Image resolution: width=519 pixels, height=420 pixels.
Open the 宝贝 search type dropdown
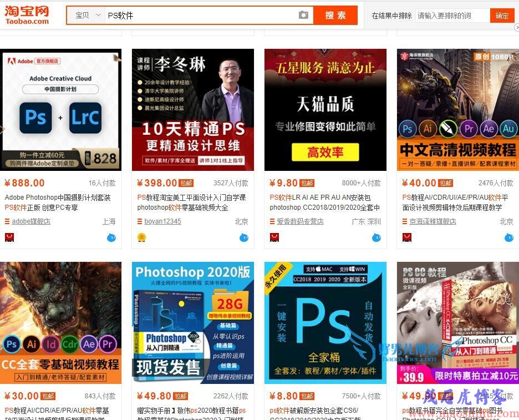86,15
